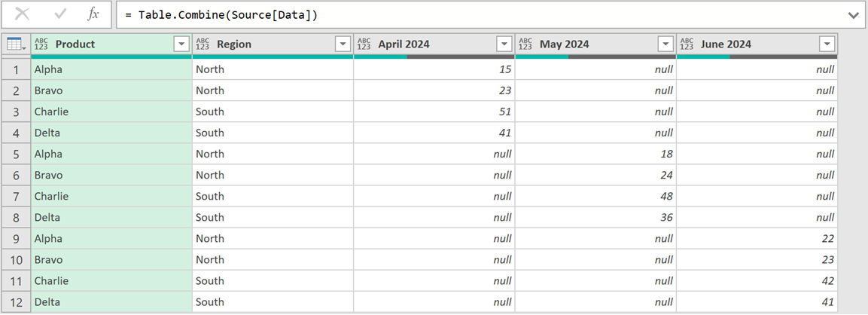Viewport: 868px width, 315px height.
Task: Open the June 2024 filter dropdown
Action: pyautogui.click(x=827, y=44)
